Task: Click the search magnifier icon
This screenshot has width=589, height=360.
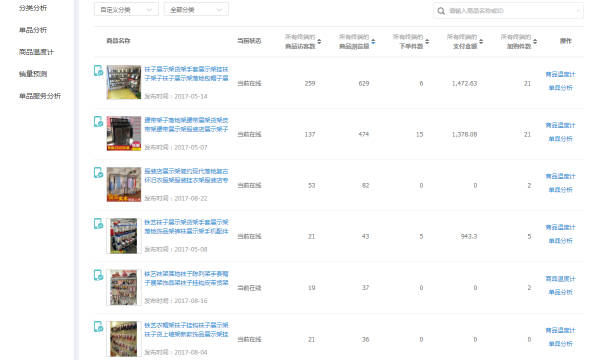Action: click(x=441, y=11)
